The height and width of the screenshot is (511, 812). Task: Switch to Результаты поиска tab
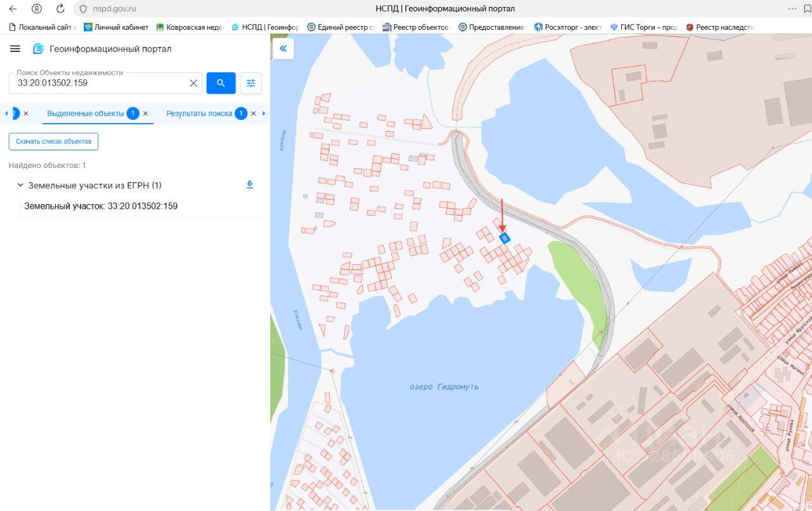[x=199, y=113]
